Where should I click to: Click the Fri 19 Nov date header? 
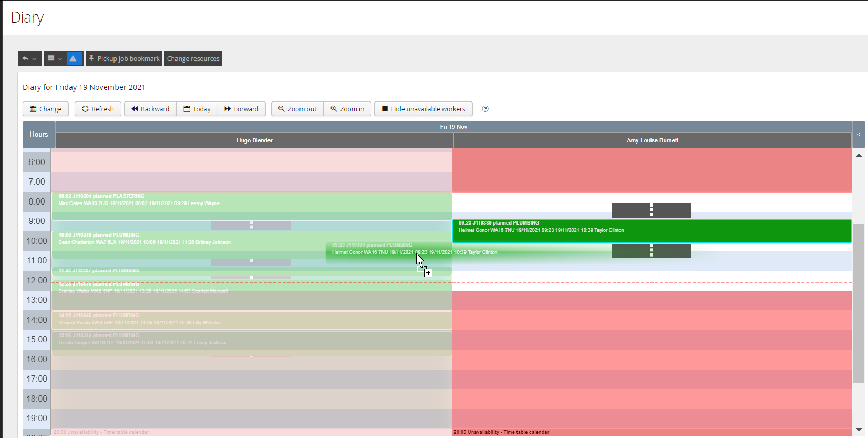point(453,127)
